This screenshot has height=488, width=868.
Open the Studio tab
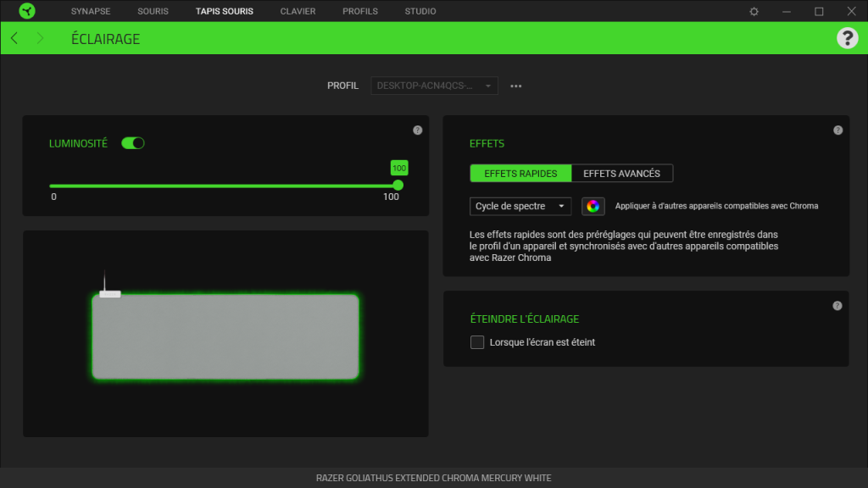tap(420, 11)
